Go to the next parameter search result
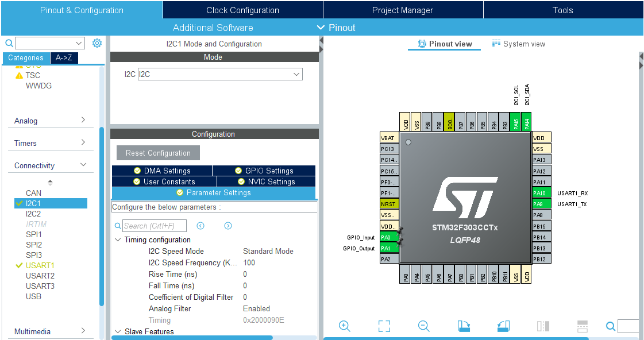This screenshot has height=340, width=644. click(x=228, y=226)
